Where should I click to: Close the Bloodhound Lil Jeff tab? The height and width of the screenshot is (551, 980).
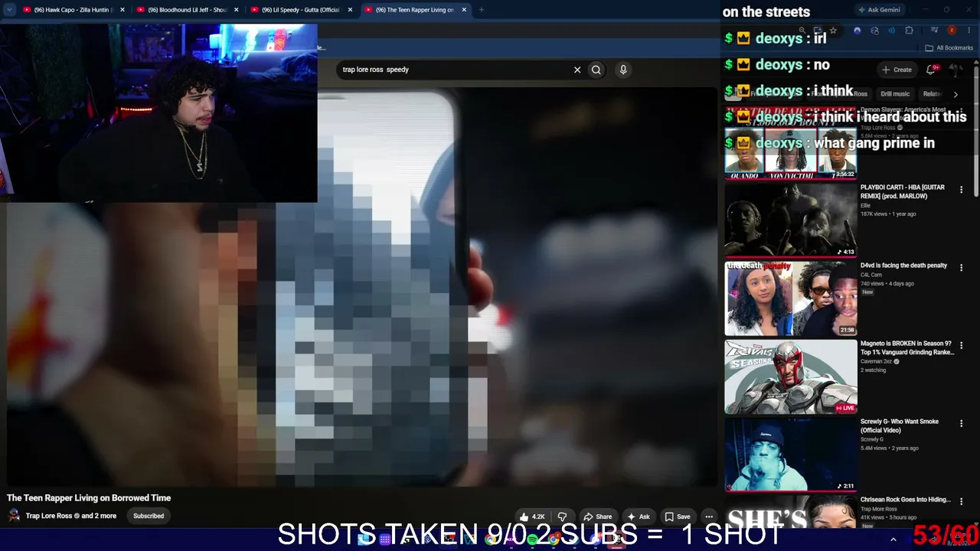point(236,10)
